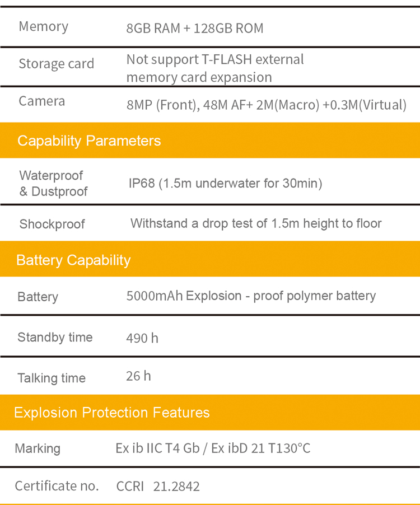Click the Memory row label
The height and width of the screenshot is (505, 420).
(x=43, y=26)
